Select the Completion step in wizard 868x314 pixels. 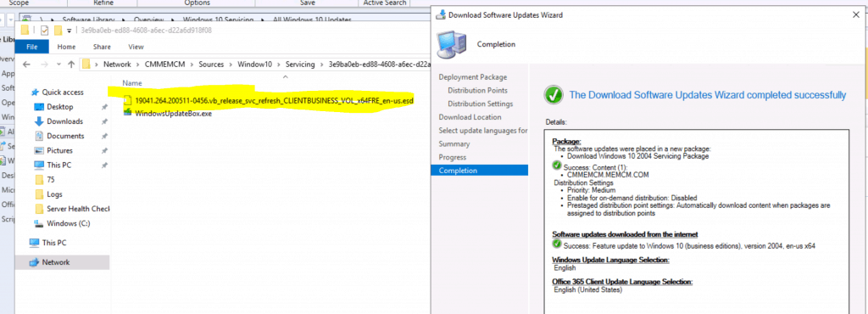click(479, 171)
